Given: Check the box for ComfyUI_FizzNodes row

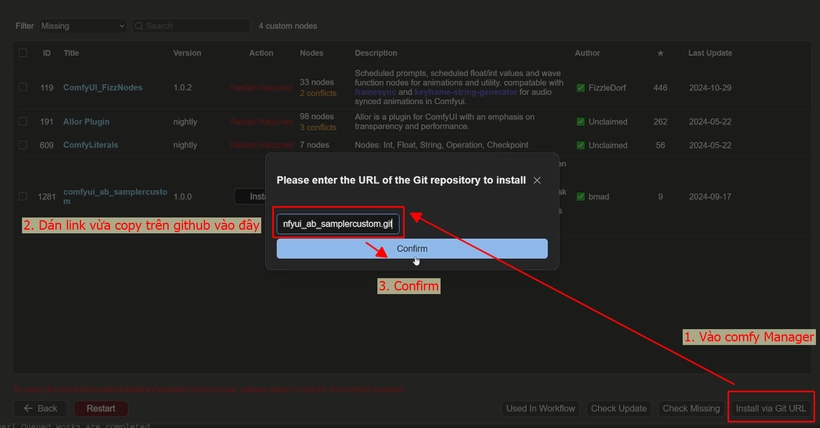Looking at the screenshot, I should coord(23,88).
